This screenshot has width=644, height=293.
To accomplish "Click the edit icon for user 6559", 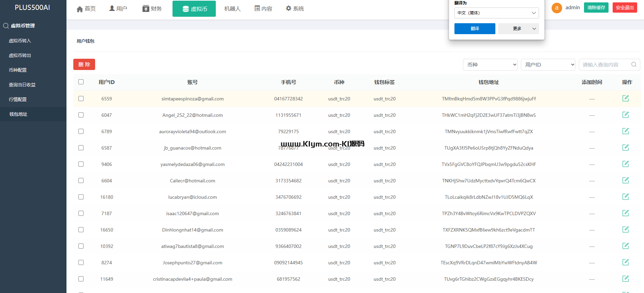I will 625,98.
